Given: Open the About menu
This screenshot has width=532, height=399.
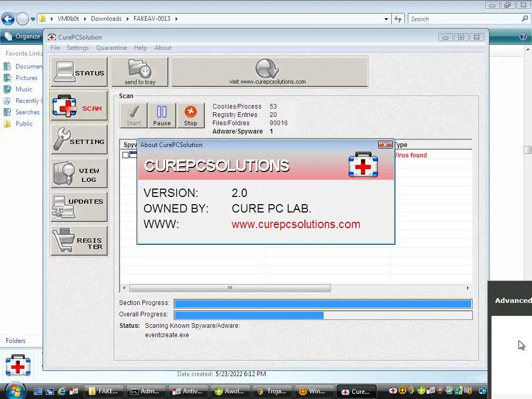Looking at the screenshot, I should click(x=163, y=48).
